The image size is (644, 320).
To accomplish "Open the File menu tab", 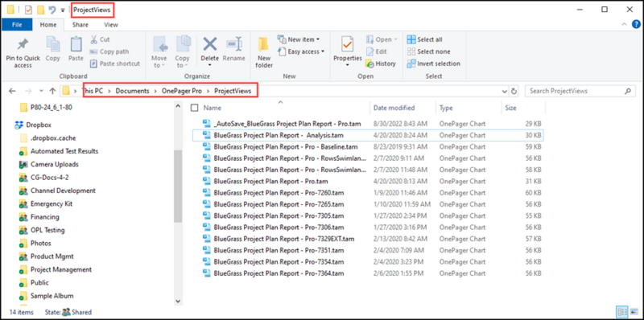I will click(17, 25).
